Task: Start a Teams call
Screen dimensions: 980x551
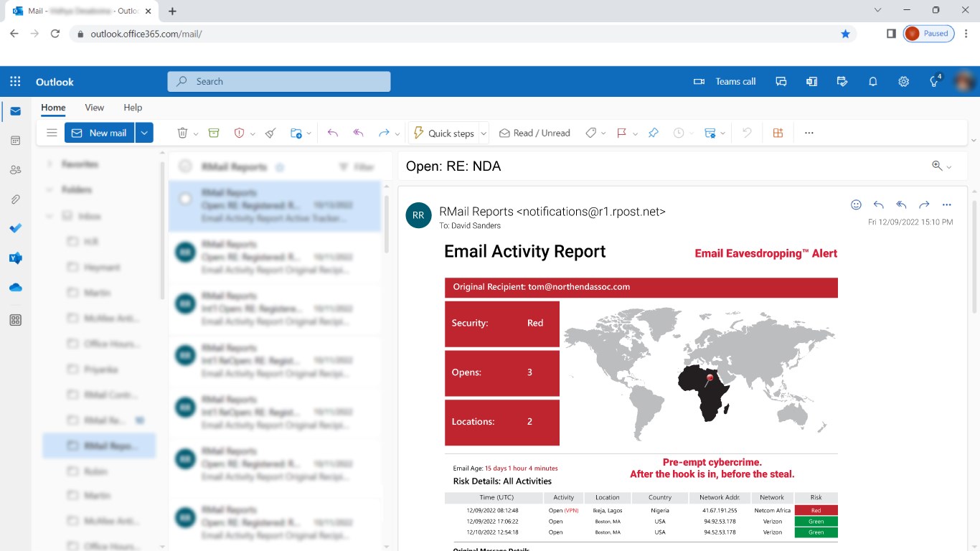Action: [x=725, y=82]
